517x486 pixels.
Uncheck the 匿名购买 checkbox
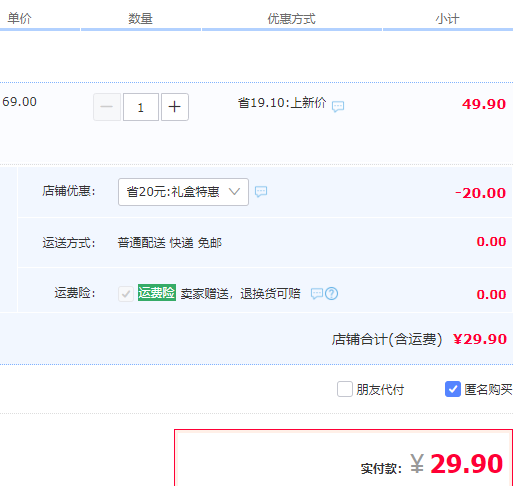click(x=453, y=389)
